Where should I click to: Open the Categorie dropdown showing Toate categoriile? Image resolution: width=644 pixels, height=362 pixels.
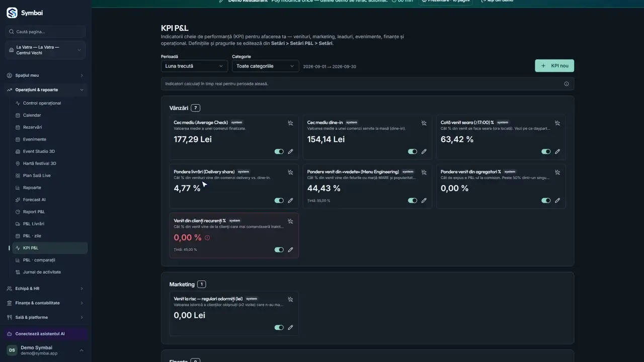click(x=265, y=66)
